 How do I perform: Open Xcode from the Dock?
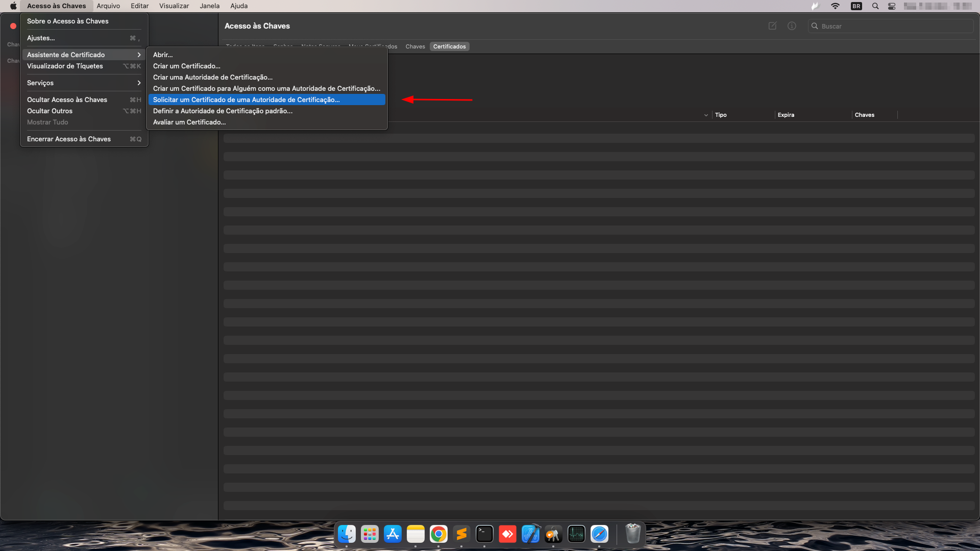coord(530,534)
